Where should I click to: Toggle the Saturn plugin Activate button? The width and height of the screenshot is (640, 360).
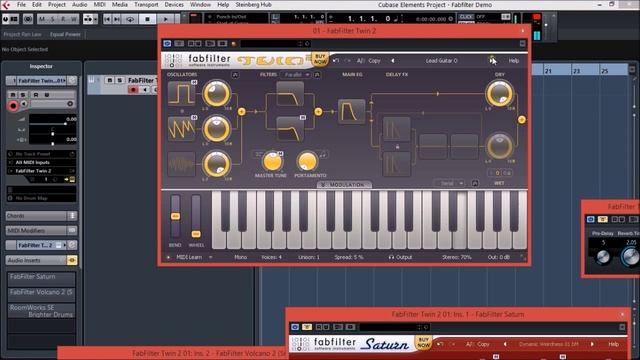coord(295,327)
